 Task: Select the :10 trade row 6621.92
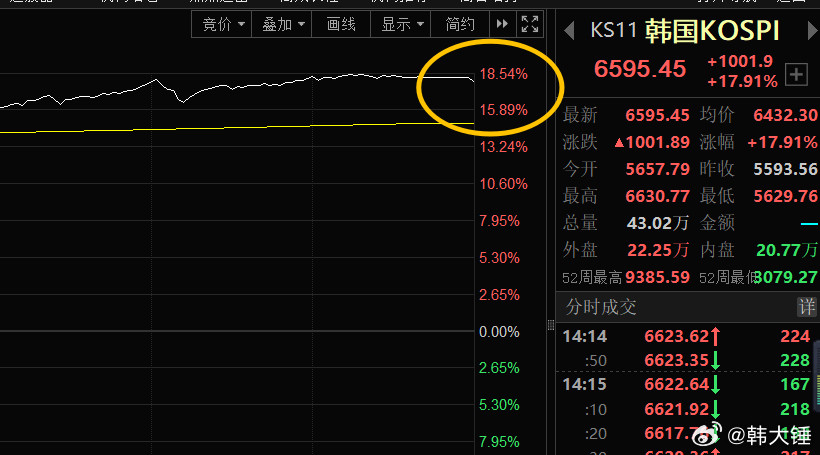click(x=688, y=409)
